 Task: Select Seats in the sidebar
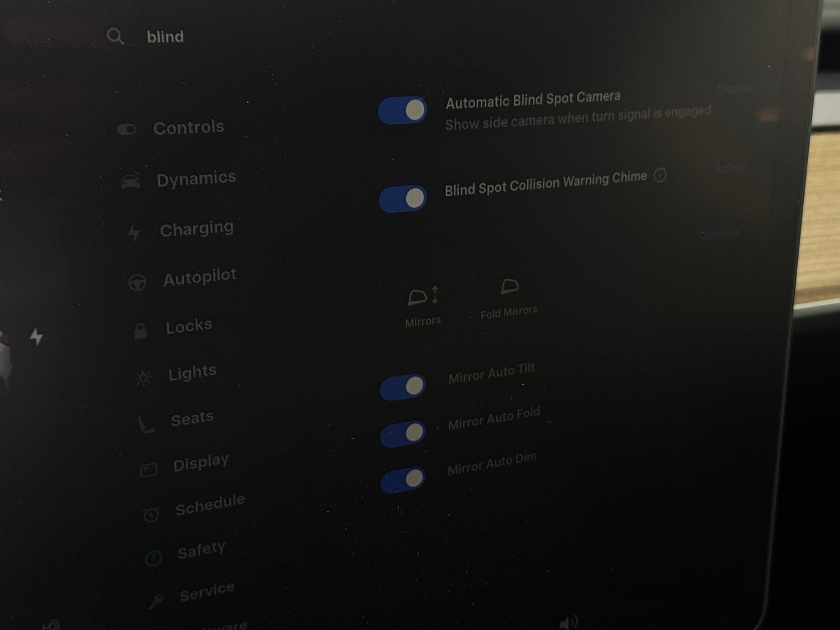(192, 418)
